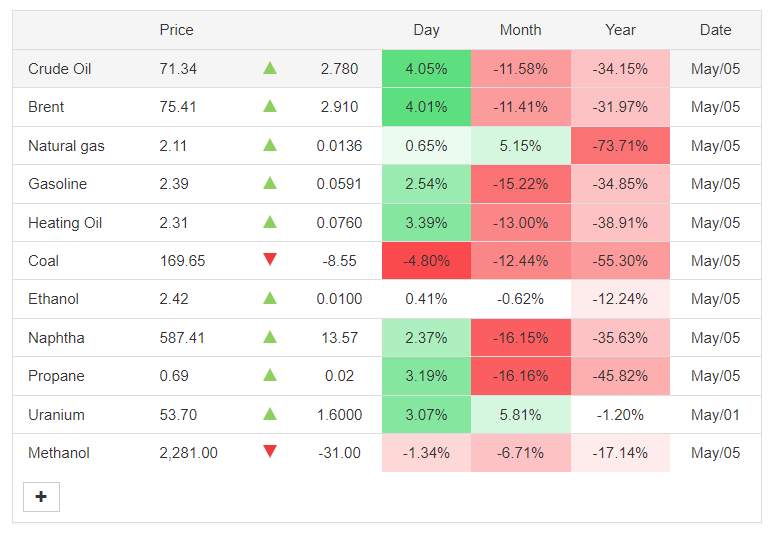
Task: Click the 3.39% Day cell for Heating Oil
Action: pyautogui.click(x=426, y=223)
